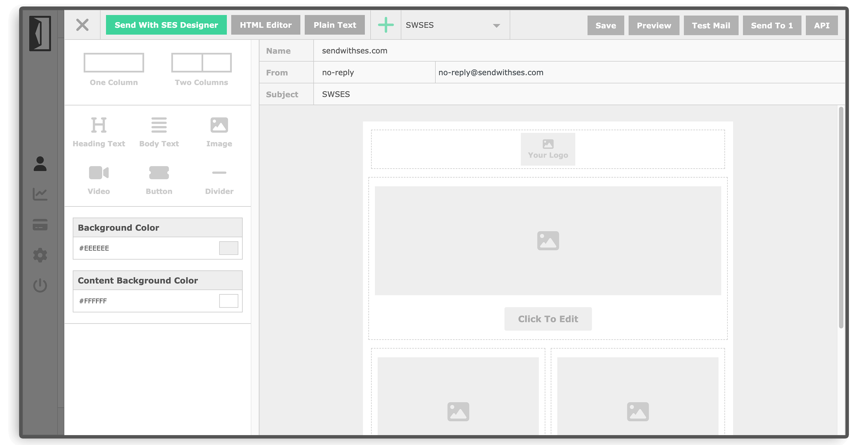Open the settings gear icon in sidebar

coord(40,255)
